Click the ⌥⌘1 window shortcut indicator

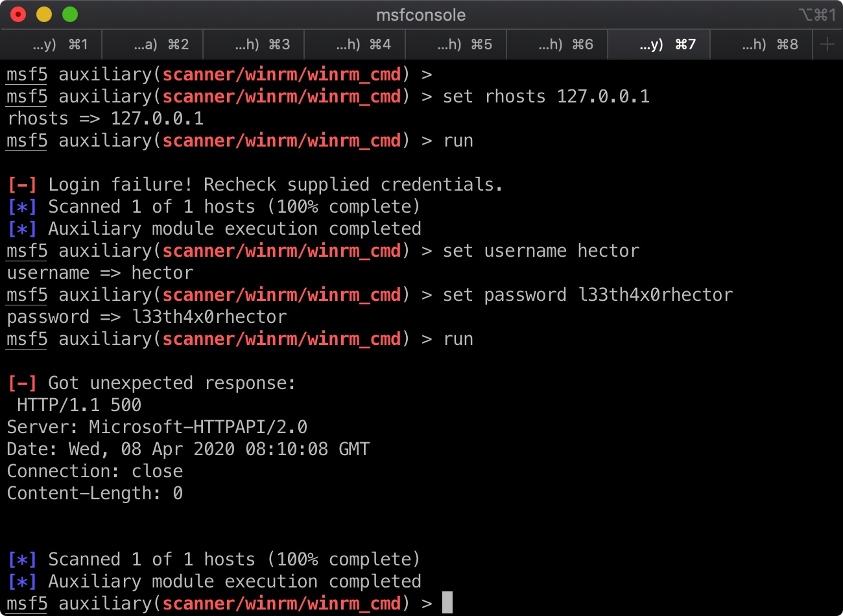816,14
